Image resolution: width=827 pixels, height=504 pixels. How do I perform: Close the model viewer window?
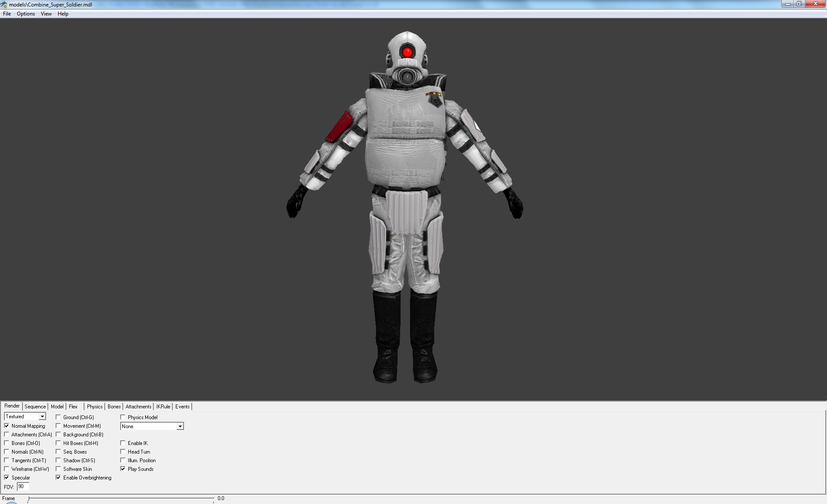[815, 4]
